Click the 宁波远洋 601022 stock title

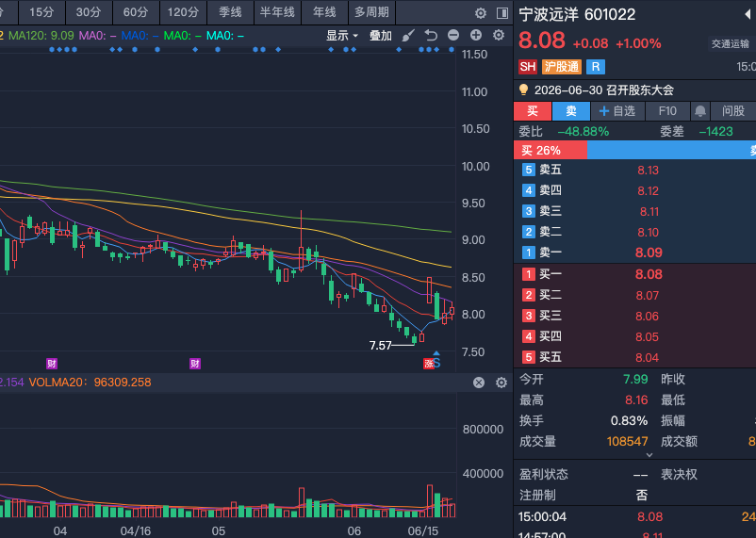(577, 14)
